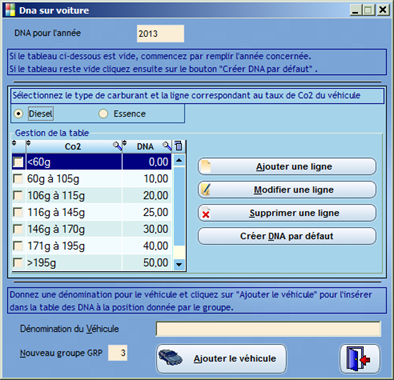Click Supprimer une ligne button

click(287, 213)
